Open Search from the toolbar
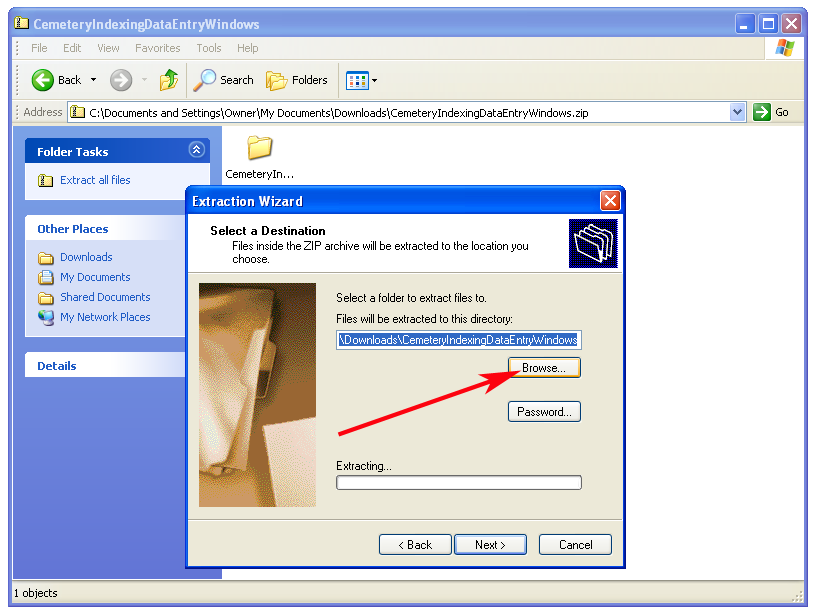 [x=223, y=80]
